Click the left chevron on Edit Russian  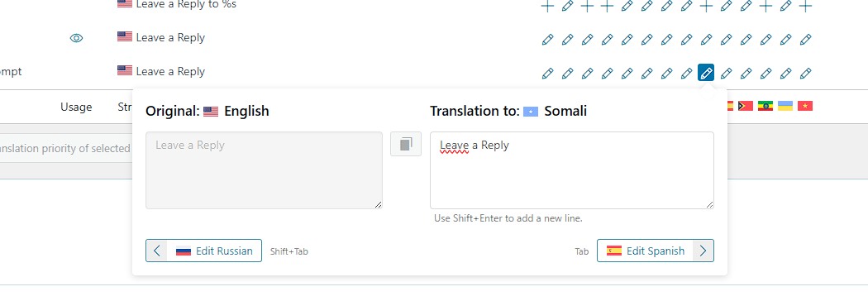tap(157, 251)
